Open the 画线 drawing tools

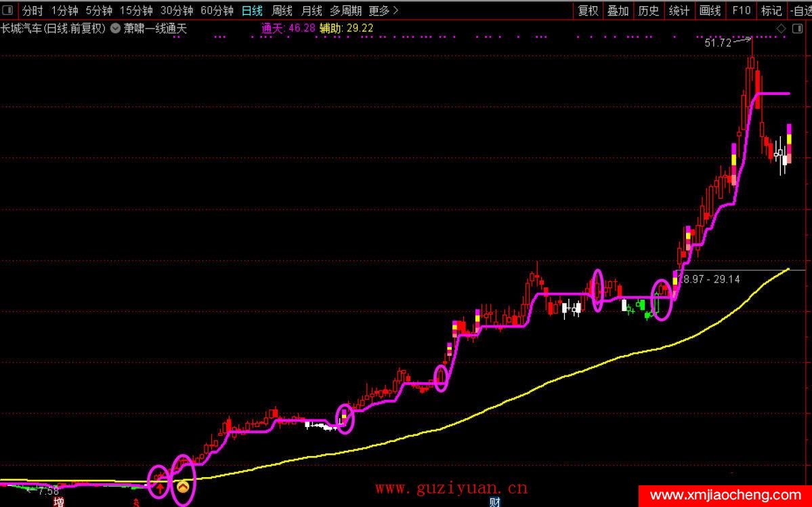point(710,11)
